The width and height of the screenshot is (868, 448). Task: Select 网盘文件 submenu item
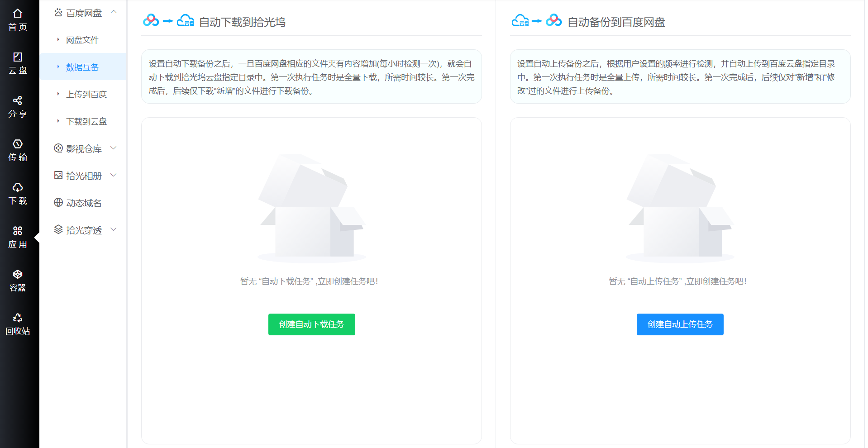tap(83, 40)
